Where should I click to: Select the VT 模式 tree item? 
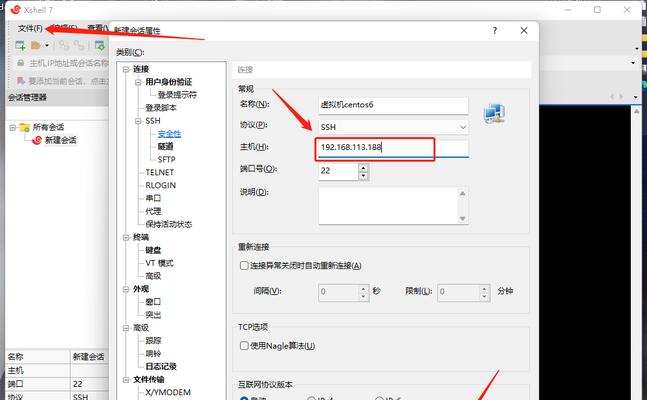point(159,263)
